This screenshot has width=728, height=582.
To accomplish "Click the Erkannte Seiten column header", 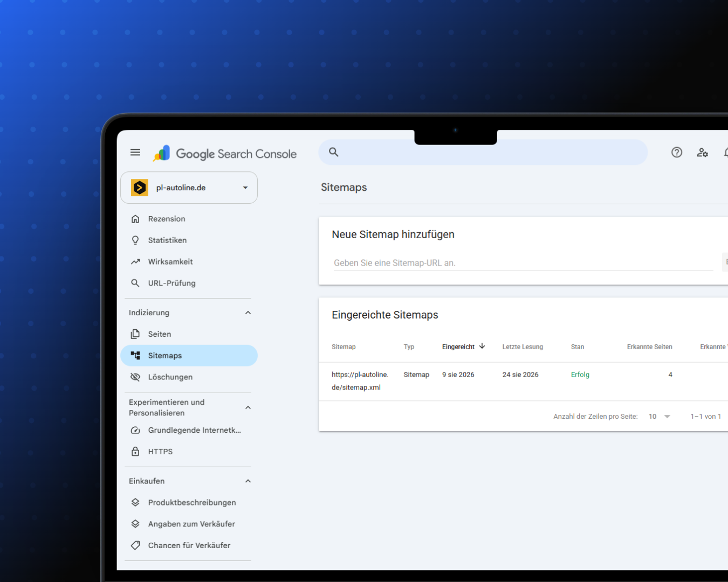I will (649, 347).
